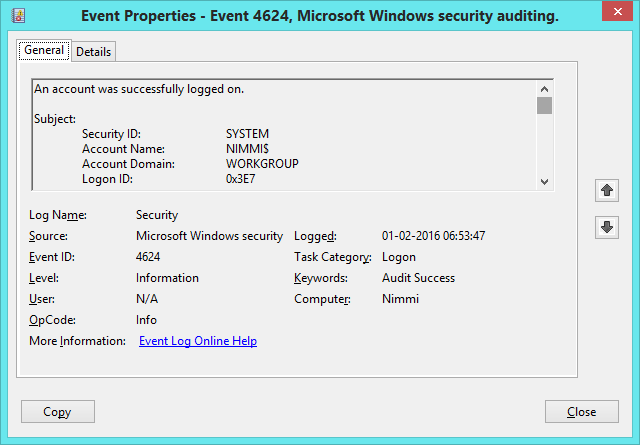
Task: Click the Security ID: label in description
Action: [x=111, y=134]
